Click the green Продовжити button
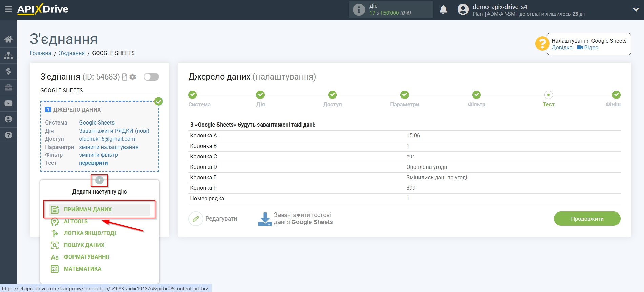This screenshot has width=644, height=292. pos(587,219)
